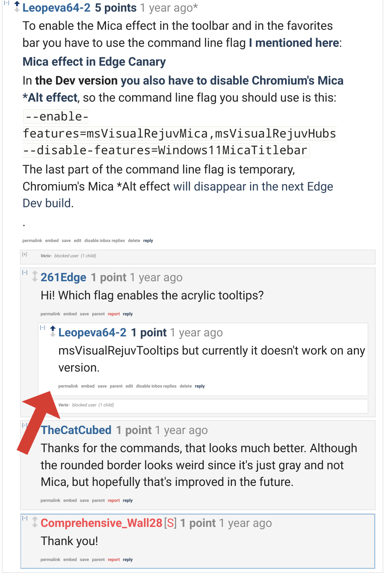392x573 pixels.
Task: Report TheCatCubed's comment
Action: 114,500
